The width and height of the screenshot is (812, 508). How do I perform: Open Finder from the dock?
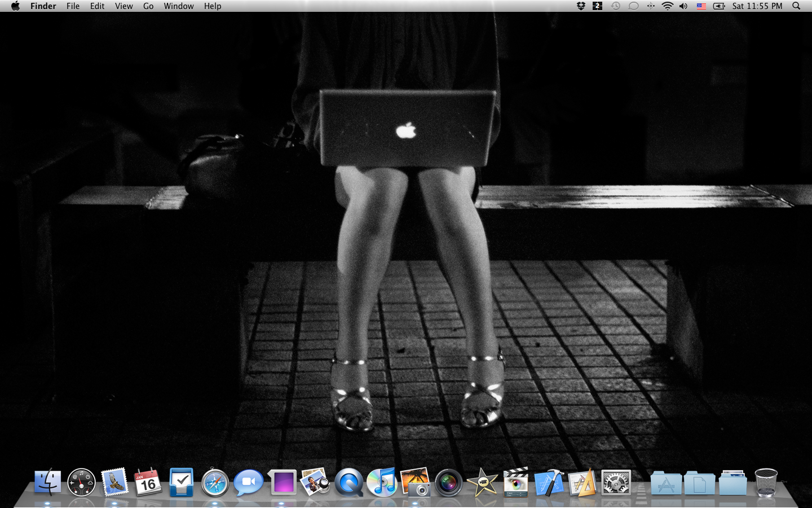pyautogui.click(x=48, y=483)
